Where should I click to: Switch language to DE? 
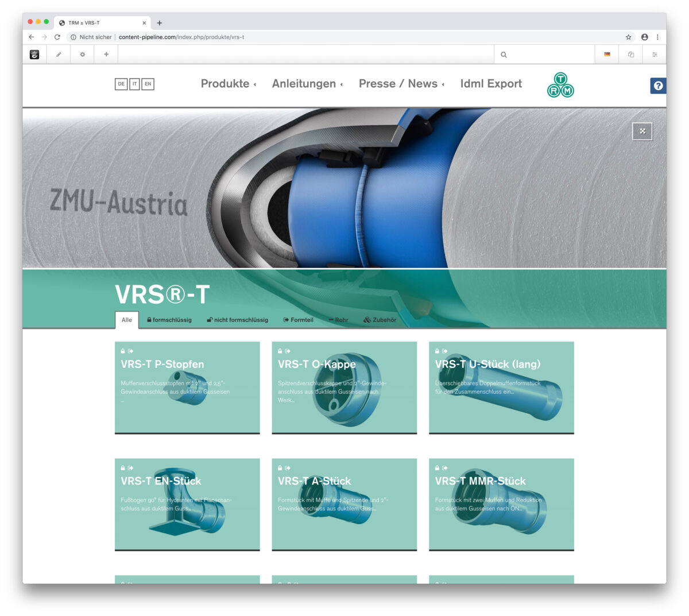coord(121,84)
